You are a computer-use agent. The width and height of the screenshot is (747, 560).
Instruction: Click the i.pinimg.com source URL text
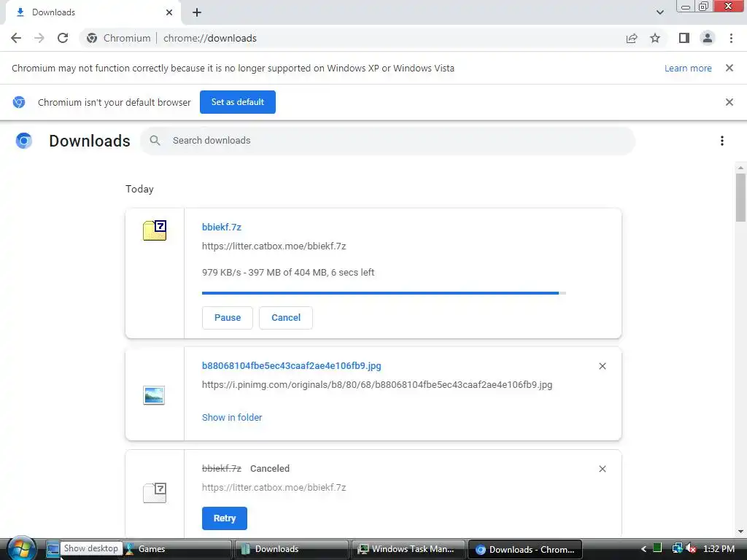pos(377,385)
